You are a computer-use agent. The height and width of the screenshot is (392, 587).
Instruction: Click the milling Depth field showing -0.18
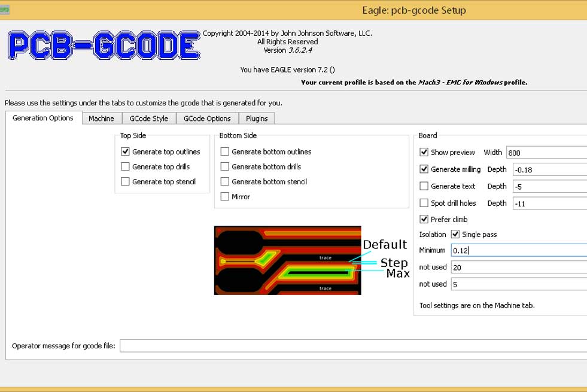click(x=549, y=169)
